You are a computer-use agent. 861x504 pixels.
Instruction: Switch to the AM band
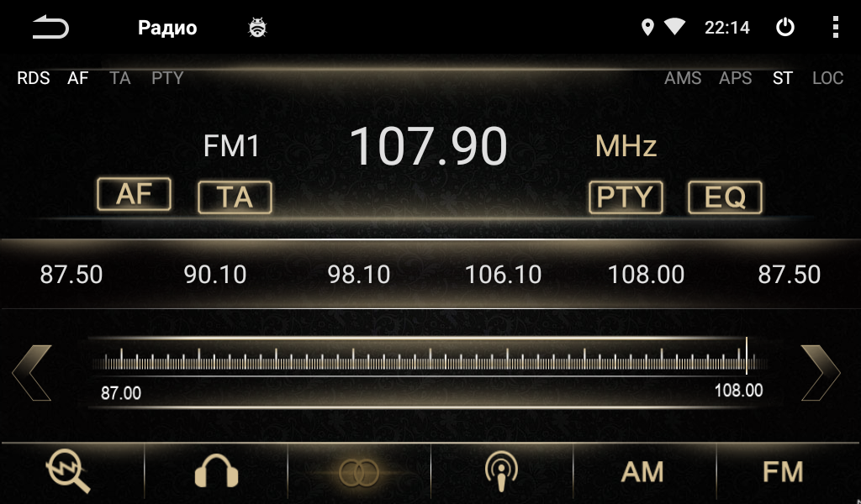tap(643, 472)
